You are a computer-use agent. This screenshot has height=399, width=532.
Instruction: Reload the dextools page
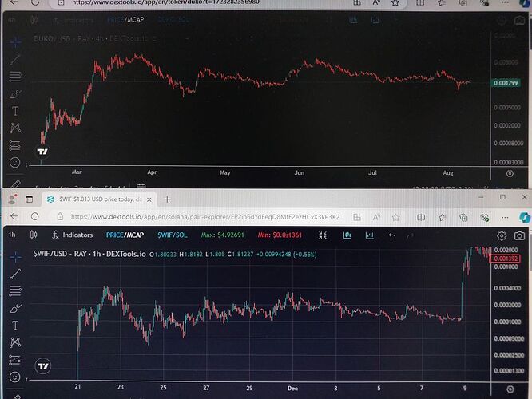pyautogui.click(x=35, y=216)
